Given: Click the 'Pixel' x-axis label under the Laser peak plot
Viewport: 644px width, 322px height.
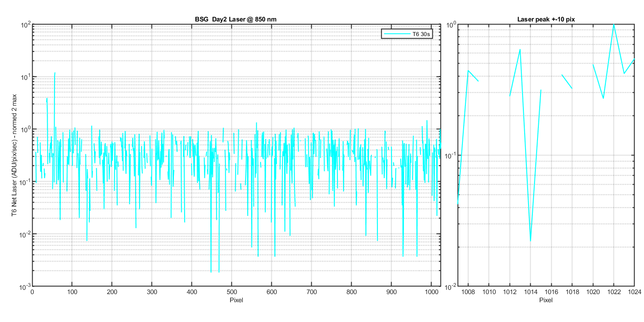Looking at the screenshot, I should point(546,300).
